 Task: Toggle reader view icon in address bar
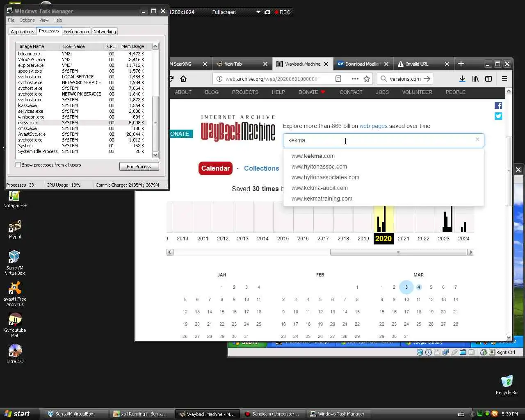[x=338, y=79]
